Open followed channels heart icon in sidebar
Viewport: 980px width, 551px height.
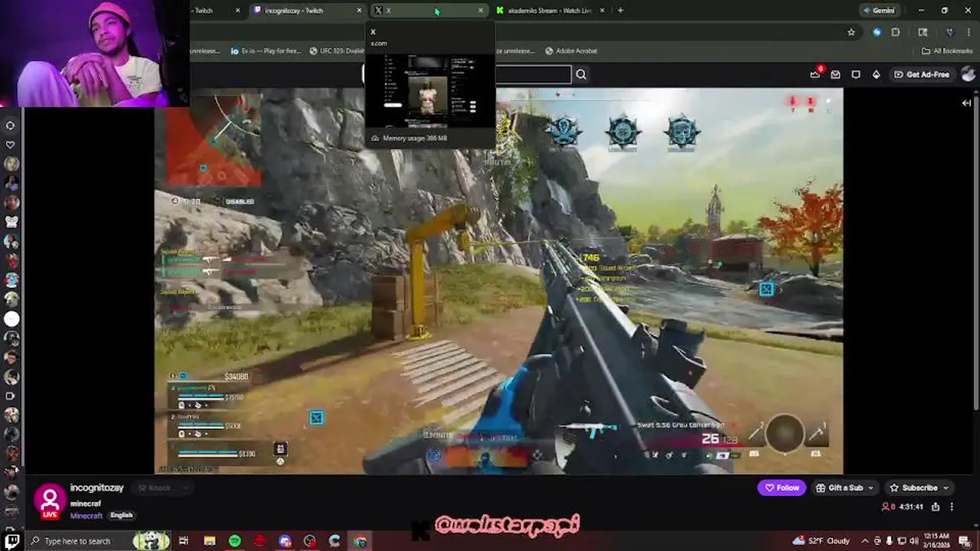coord(11,144)
